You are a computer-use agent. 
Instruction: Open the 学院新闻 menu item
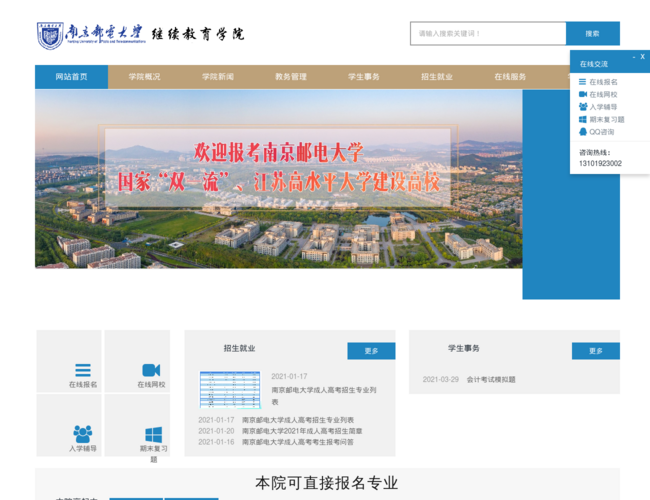pos(218,77)
